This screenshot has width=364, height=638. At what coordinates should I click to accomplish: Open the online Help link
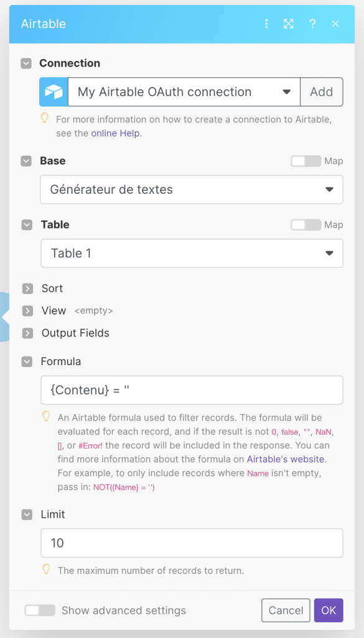pyautogui.click(x=116, y=133)
